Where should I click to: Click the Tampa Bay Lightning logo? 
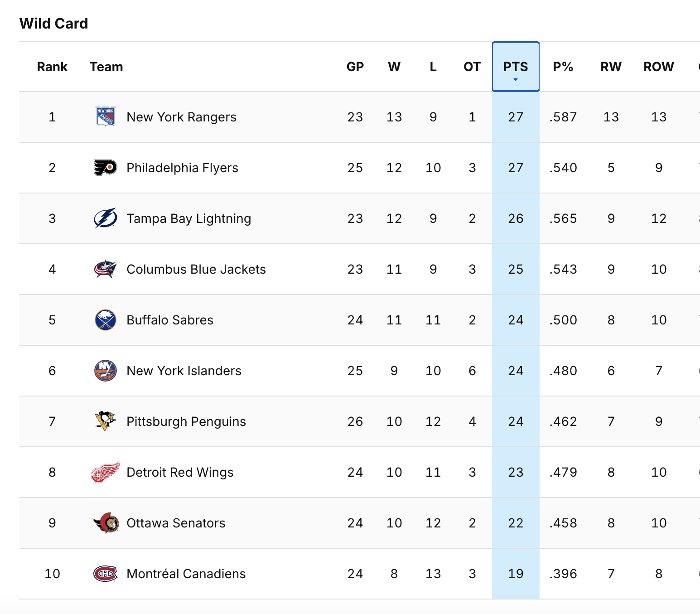point(106,218)
